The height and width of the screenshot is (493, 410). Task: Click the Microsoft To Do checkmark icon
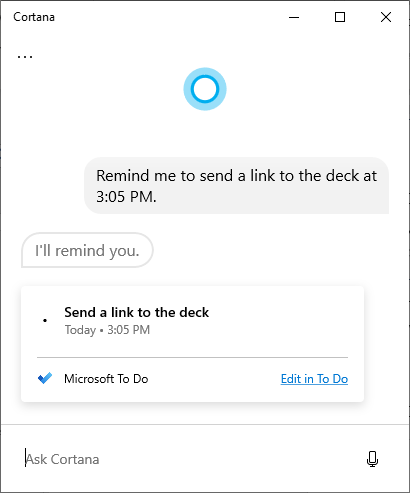[x=45, y=378]
